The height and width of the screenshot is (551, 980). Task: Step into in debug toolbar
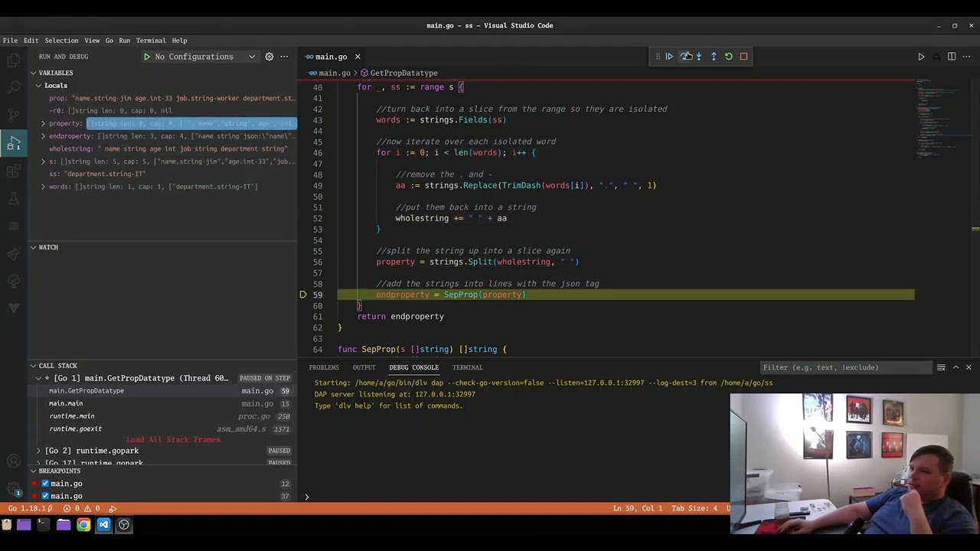pyautogui.click(x=699, y=56)
